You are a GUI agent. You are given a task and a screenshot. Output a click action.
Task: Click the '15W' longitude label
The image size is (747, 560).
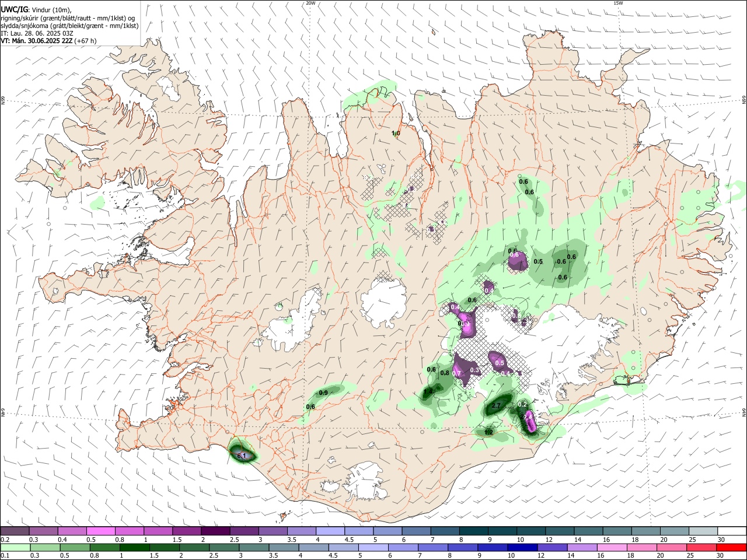point(618,3)
